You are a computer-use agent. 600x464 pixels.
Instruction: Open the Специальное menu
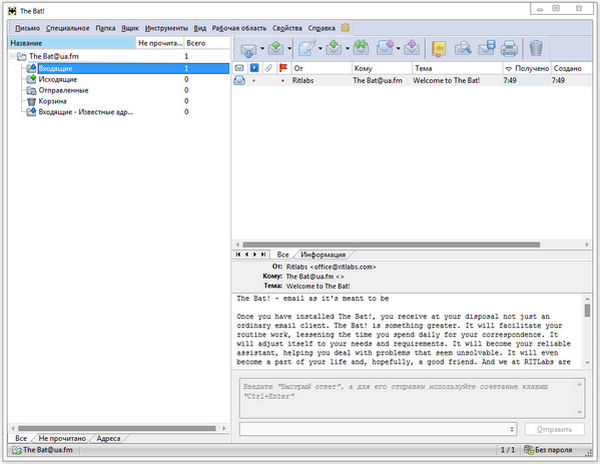67,28
